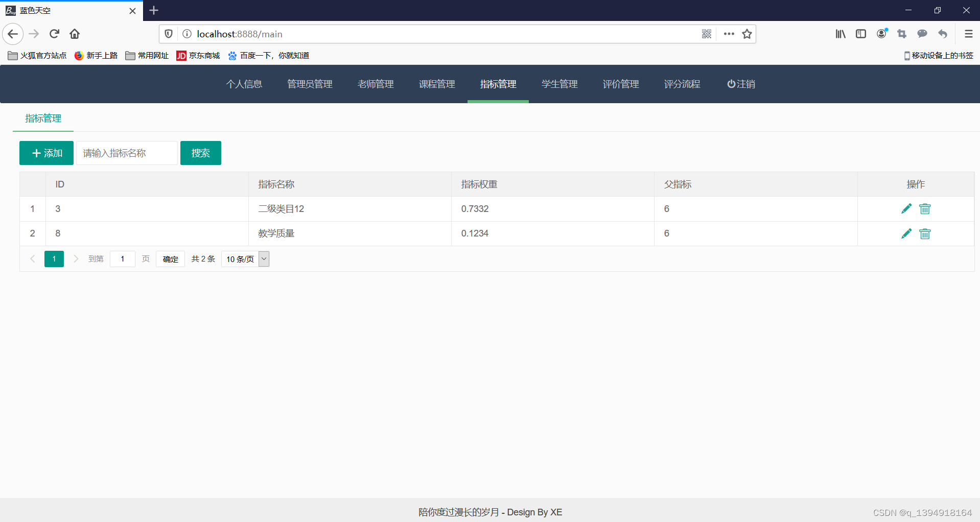
Task: Toggle the sidebar view icon
Action: click(861, 34)
